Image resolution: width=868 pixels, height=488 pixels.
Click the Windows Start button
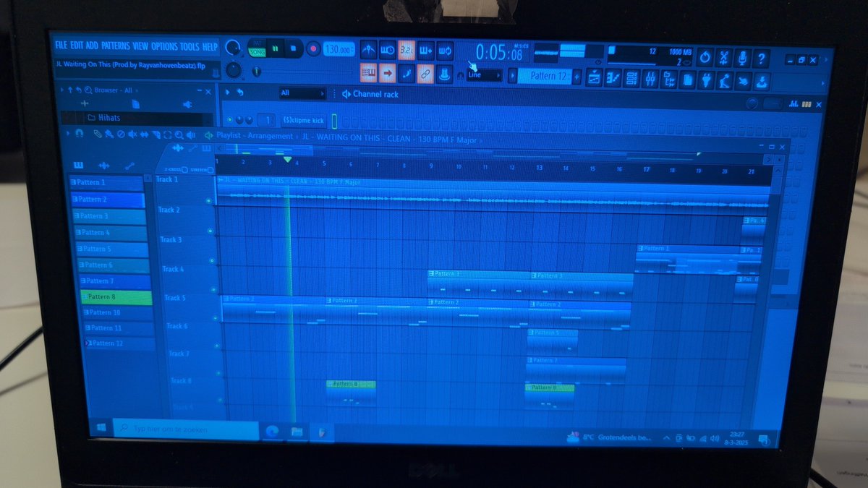point(103,428)
